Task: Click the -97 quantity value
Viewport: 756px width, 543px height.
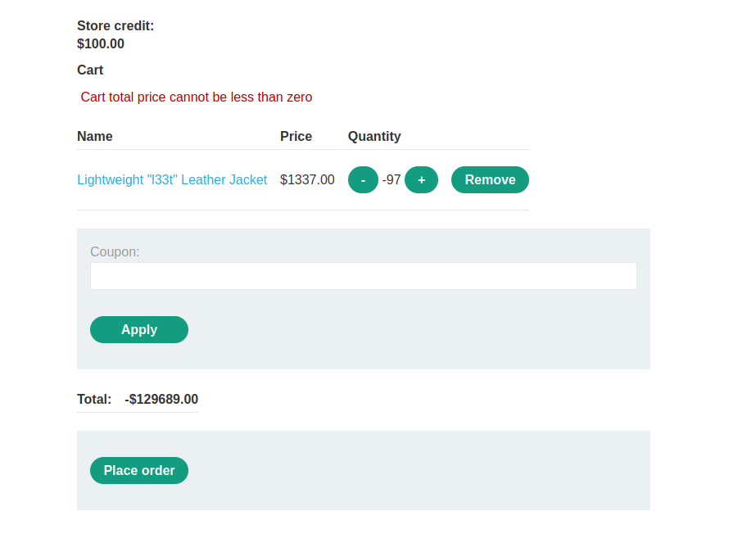Action: [392, 180]
